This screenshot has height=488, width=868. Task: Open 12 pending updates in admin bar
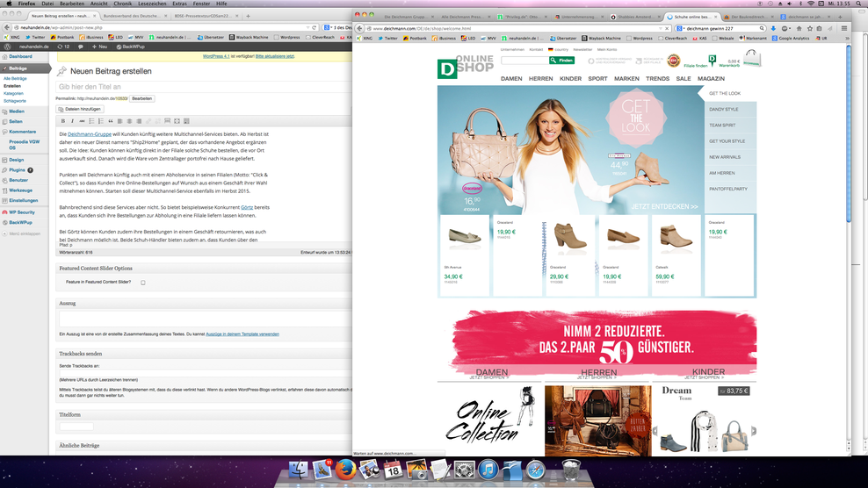[63, 47]
